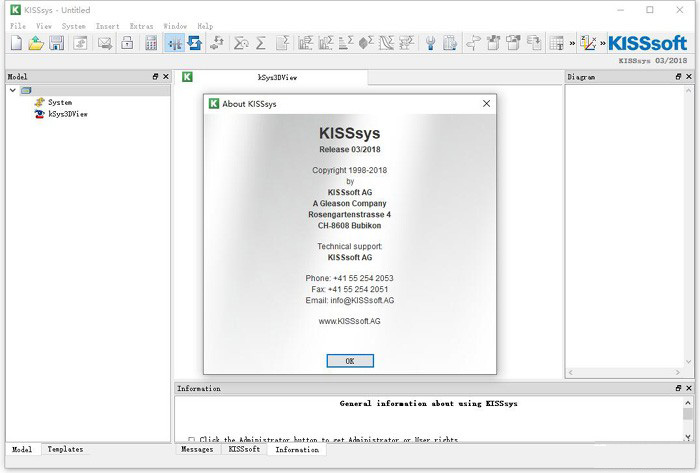Image resolution: width=700 pixels, height=473 pixels.
Task: Click the signpost arrow toolbar icon
Action: [473, 43]
